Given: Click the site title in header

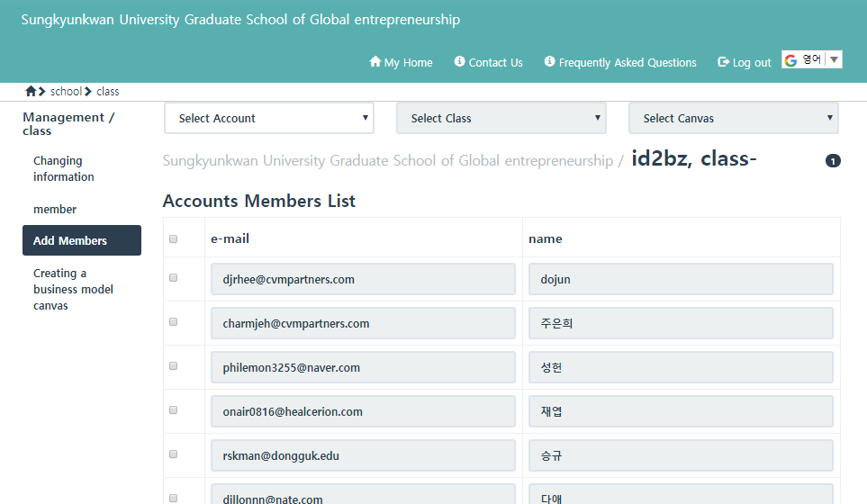Looking at the screenshot, I should (240, 20).
